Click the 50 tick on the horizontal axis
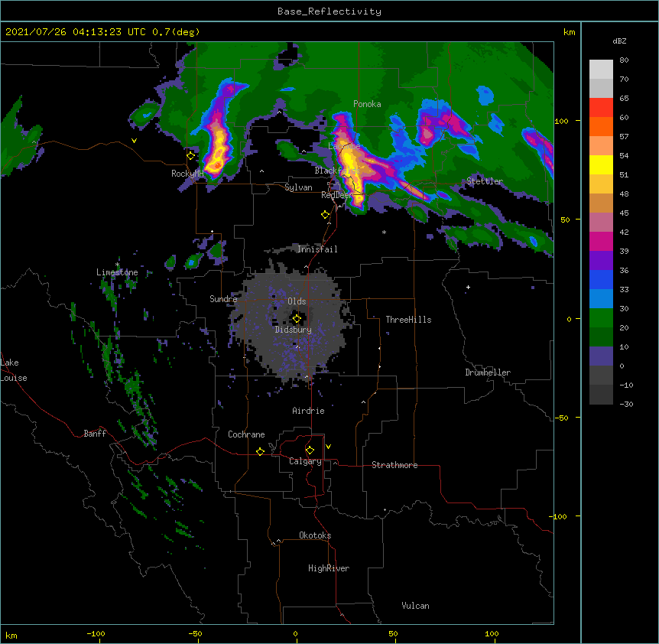Screen dimensions: 659x644 (x=393, y=633)
